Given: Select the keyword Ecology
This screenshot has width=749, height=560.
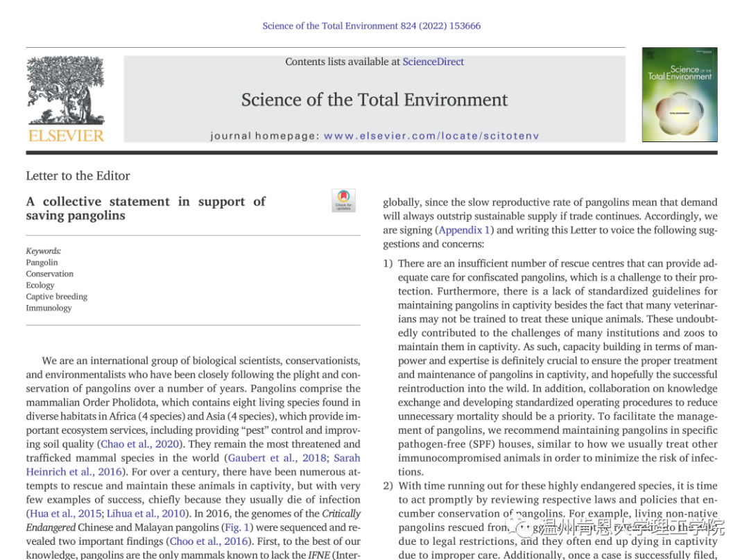Looking at the screenshot, I should 40,285.
